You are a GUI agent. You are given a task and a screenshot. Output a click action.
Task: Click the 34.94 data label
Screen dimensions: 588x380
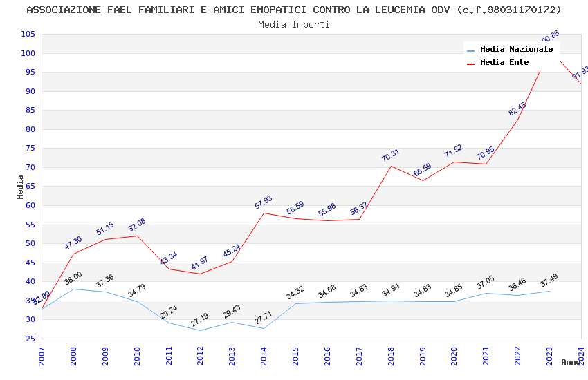click(391, 290)
